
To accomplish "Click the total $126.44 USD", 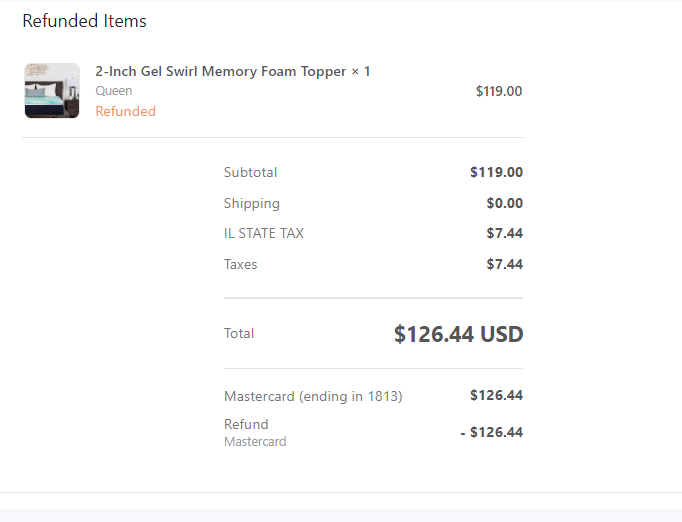I will click(x=458, y=334).
